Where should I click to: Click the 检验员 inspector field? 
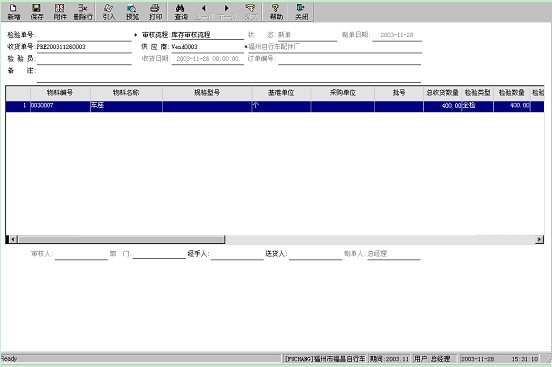coord(84,59)
